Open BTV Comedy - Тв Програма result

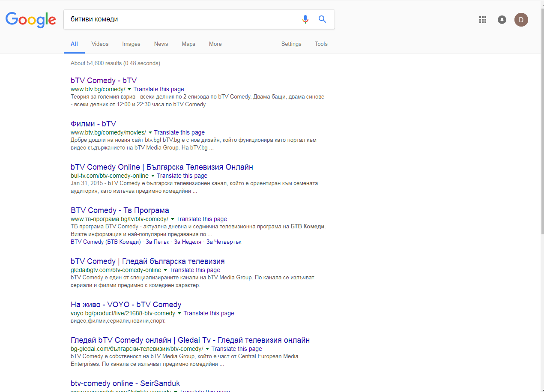(120, 210)
